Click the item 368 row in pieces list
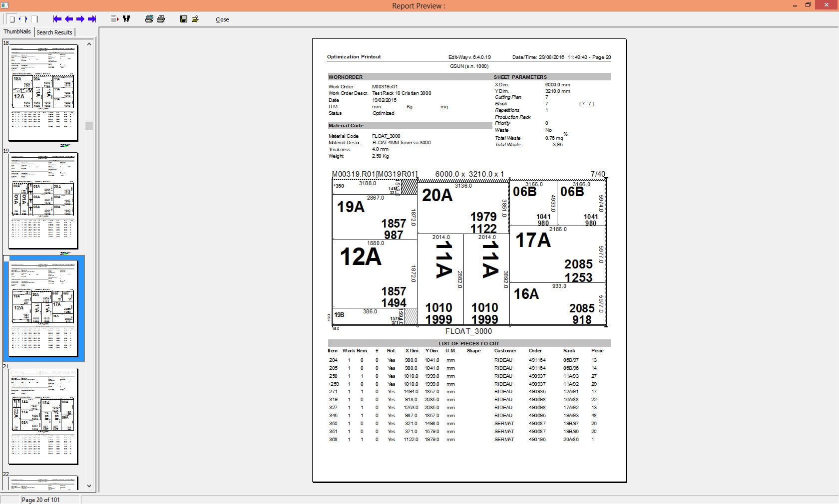This screenshot has height=504, width=839. pos(466,440)
